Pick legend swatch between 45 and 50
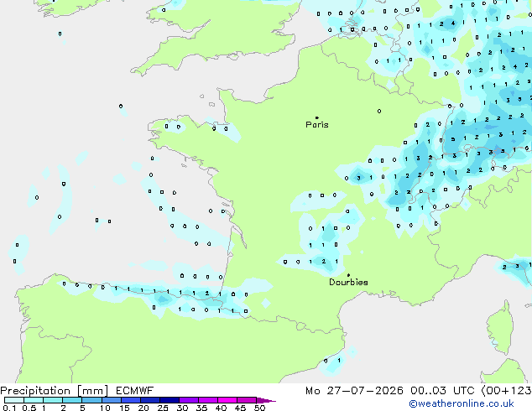The height and width of the screenshot is (411, 532). click(x=247, y=400)
